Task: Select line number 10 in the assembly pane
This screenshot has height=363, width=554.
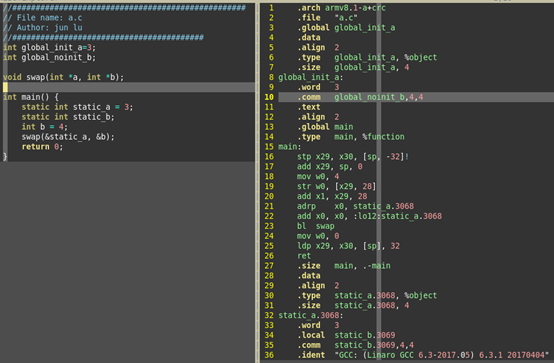Action: pyautogui.click(x=269, y=97)
